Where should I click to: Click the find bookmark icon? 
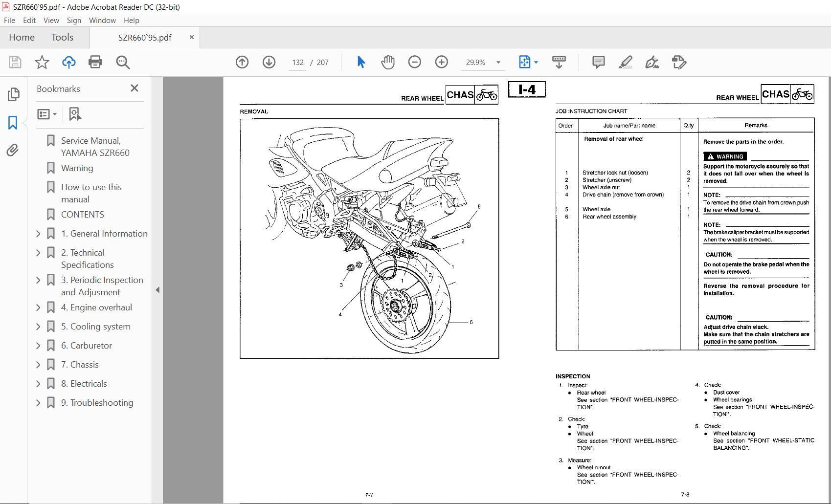[75, 114]
